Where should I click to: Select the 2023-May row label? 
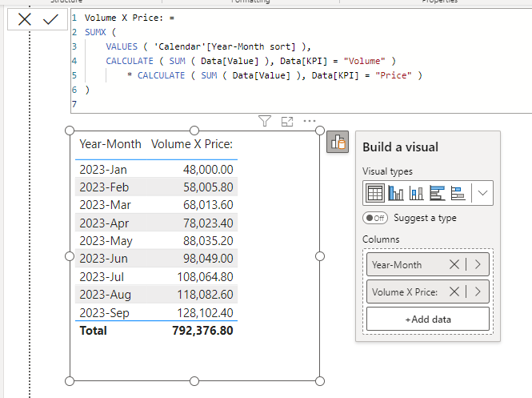coord(106,241)
